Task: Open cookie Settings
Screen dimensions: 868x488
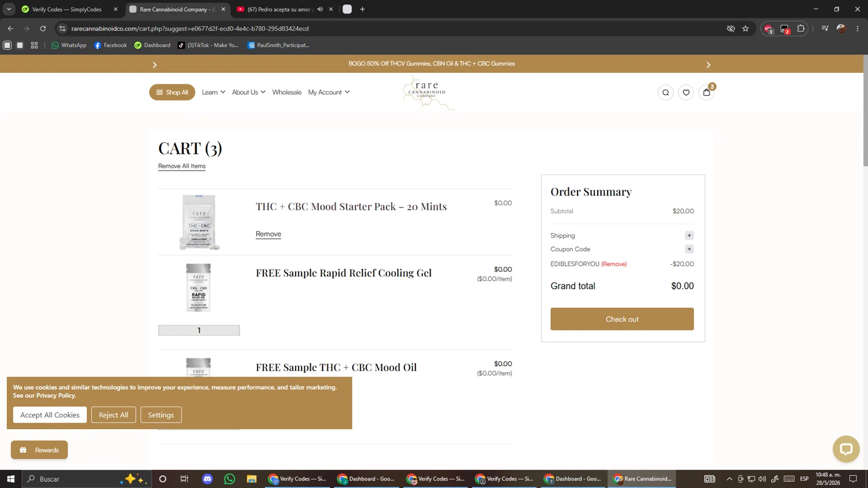Action: click(161, 415)
